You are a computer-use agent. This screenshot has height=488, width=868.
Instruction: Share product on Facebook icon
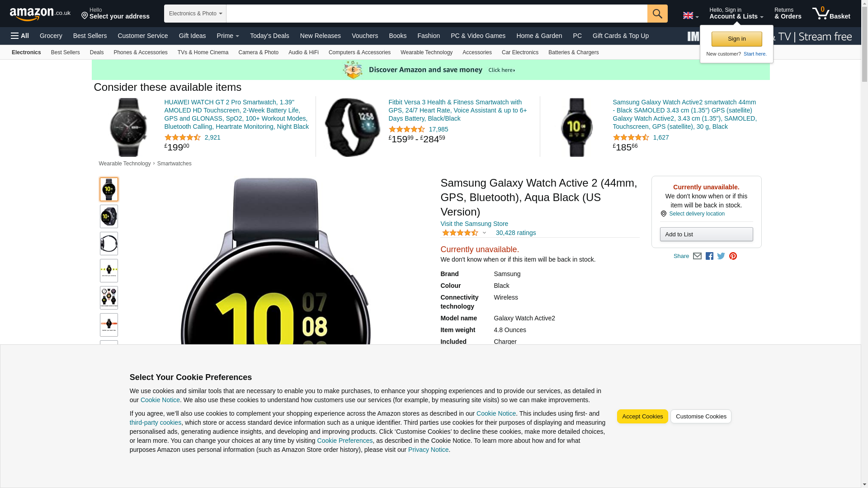709,256
